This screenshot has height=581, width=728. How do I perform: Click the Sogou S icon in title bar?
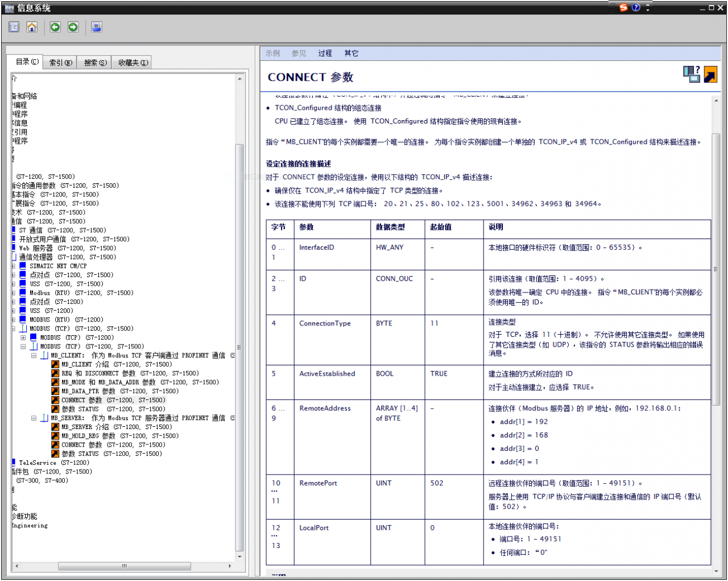[x=623, y=7]
